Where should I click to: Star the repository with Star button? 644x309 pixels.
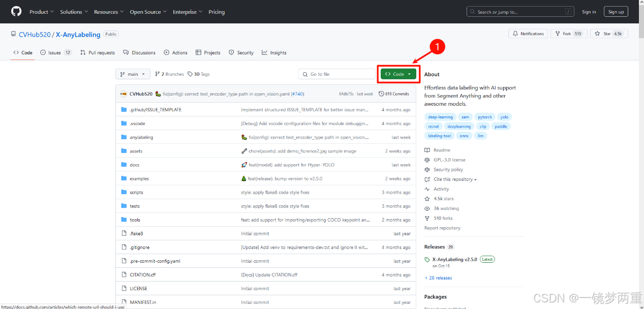[609, 34]
